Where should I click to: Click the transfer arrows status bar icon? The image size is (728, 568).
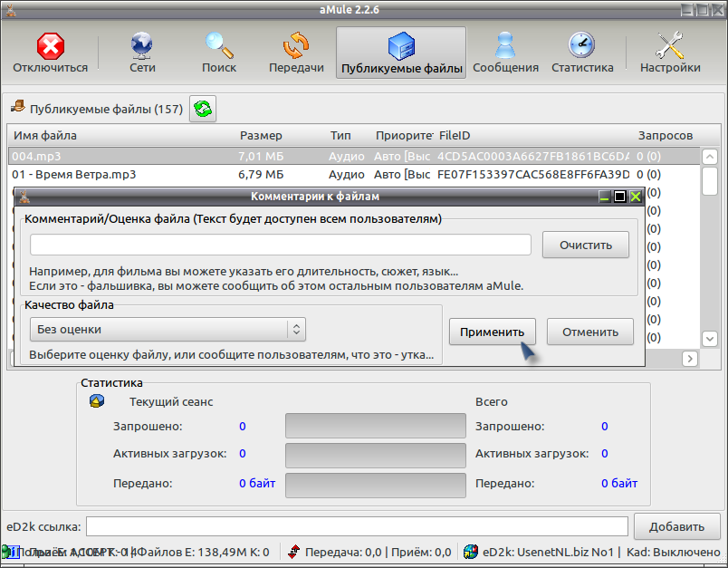(x=293, y=552)
